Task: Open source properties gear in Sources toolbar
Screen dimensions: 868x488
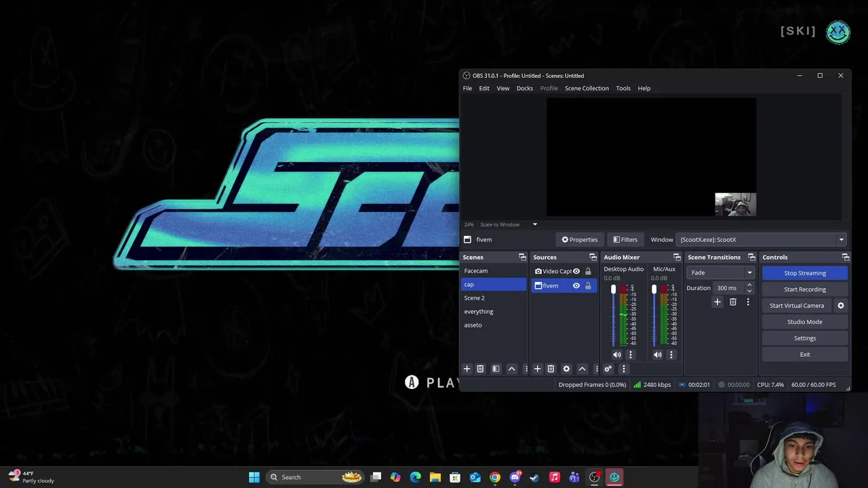Action: pos(566,369)
